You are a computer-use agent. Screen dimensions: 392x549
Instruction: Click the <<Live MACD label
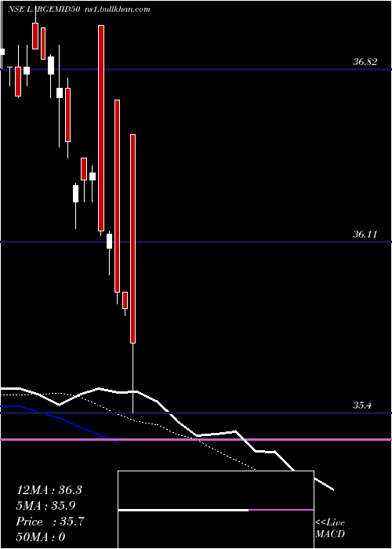330,528
